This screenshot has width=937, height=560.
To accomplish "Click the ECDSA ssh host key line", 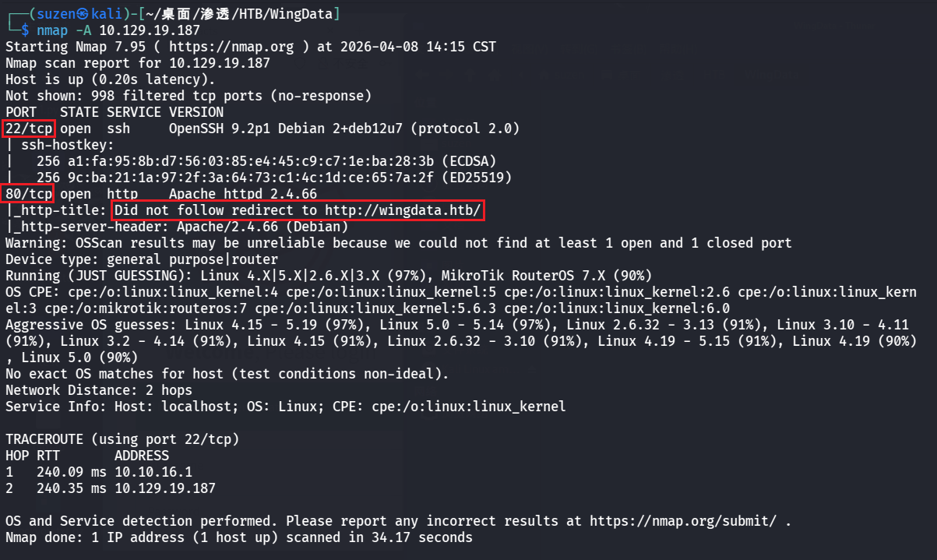I will [254, 161].
